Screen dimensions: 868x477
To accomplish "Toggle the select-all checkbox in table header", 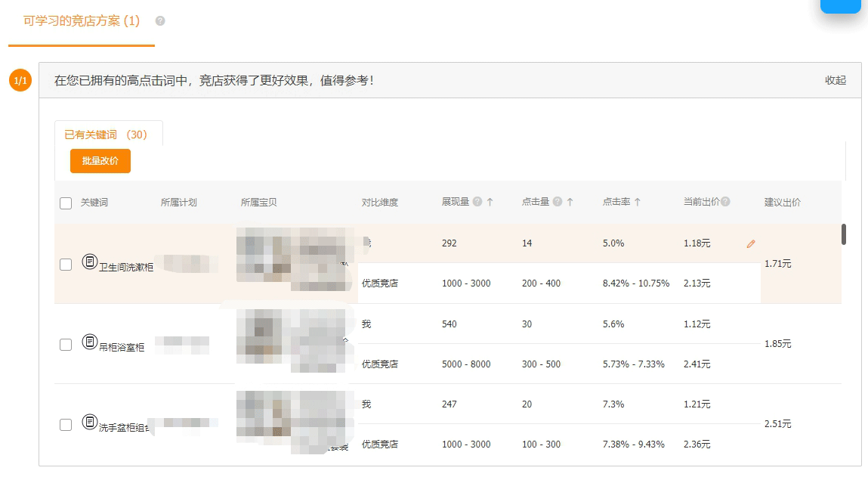I will [66, 203].
